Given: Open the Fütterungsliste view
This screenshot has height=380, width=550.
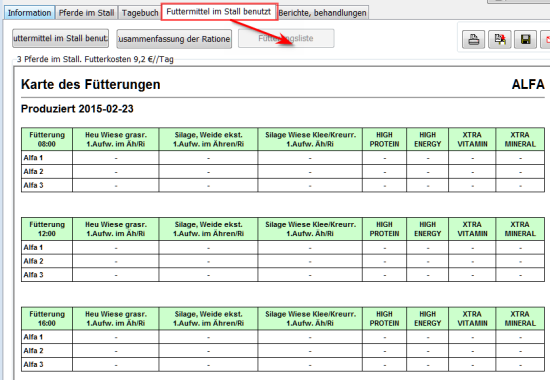Looking at the screenshot, I should (x=286, y=38).
